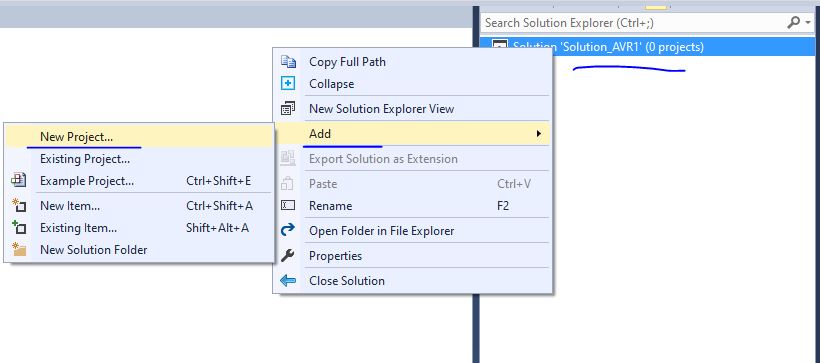The height and width of the screenshot is (363, 820).
Task: Open the Solution Explorer search options dropdown
Action: [x=808, y=22]
